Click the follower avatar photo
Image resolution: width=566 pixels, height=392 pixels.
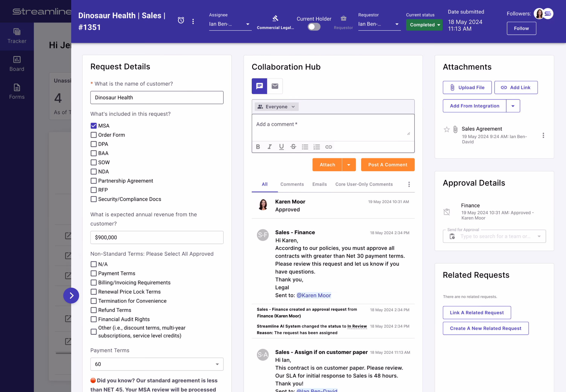tap(539, 14)
